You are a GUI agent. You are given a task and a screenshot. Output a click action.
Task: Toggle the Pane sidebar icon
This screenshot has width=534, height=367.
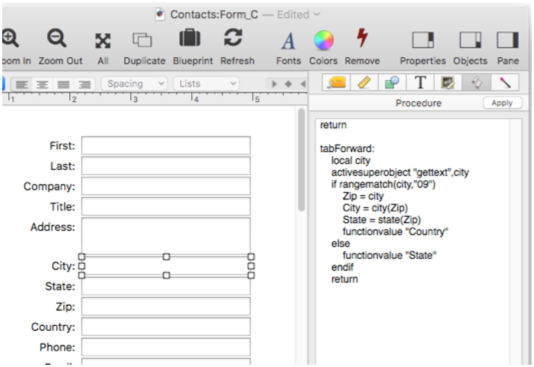(x=507, y=40)
